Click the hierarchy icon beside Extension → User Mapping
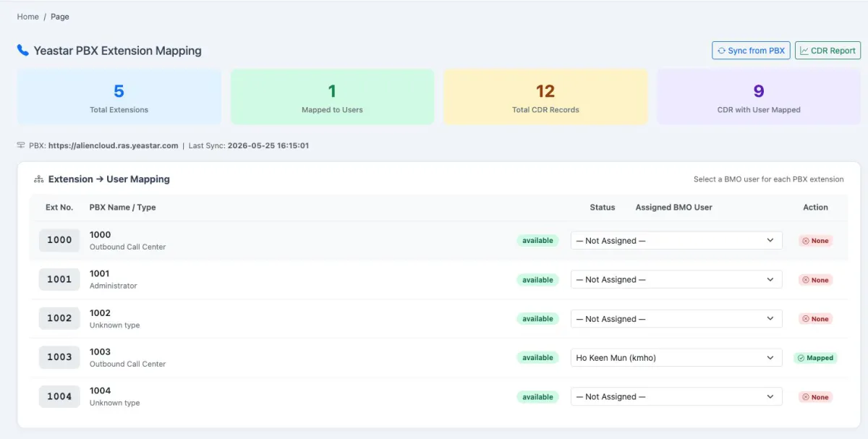 coord(39,179)
